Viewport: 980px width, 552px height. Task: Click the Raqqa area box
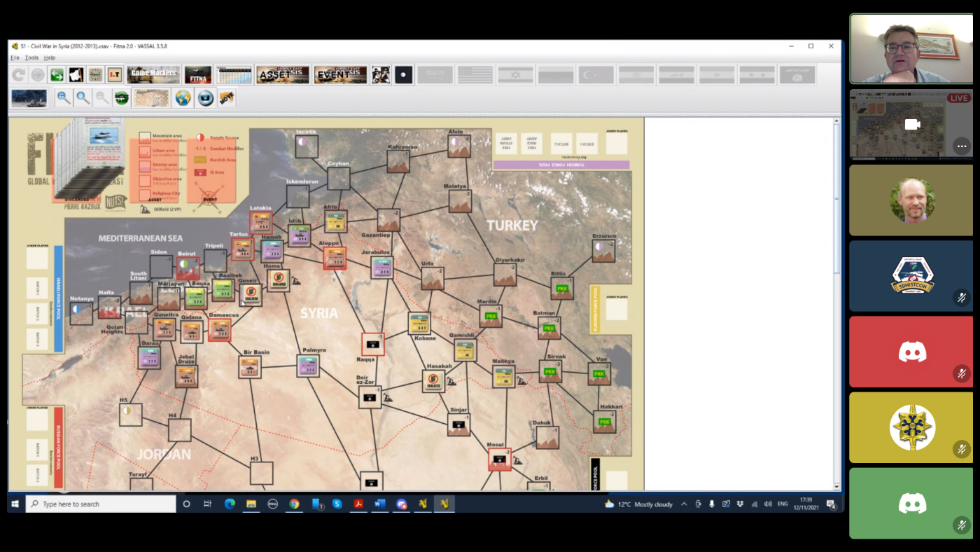[372, 344]
